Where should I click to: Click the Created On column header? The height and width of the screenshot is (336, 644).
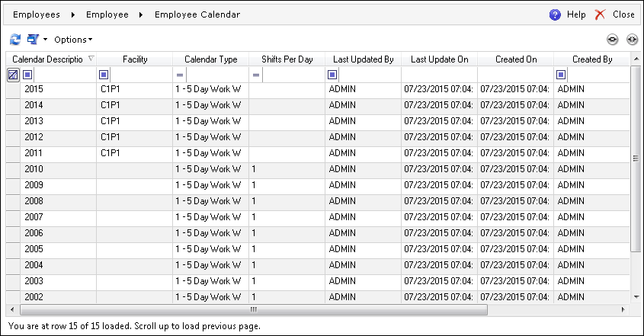[516, 59]
